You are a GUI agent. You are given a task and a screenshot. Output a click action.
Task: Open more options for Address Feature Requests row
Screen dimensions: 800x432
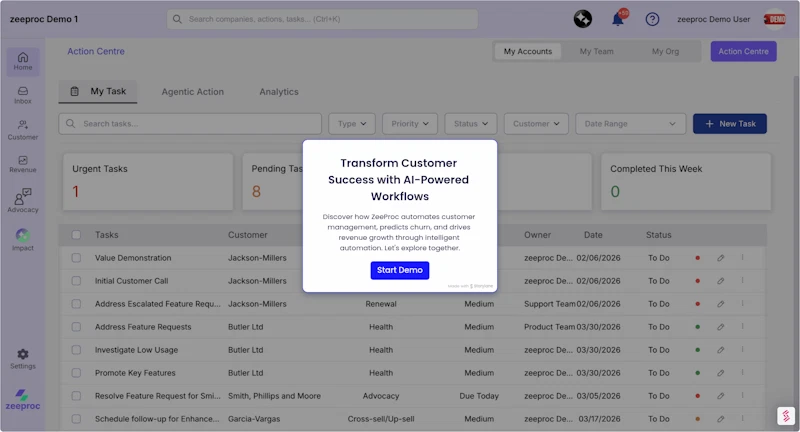[742, 326]
